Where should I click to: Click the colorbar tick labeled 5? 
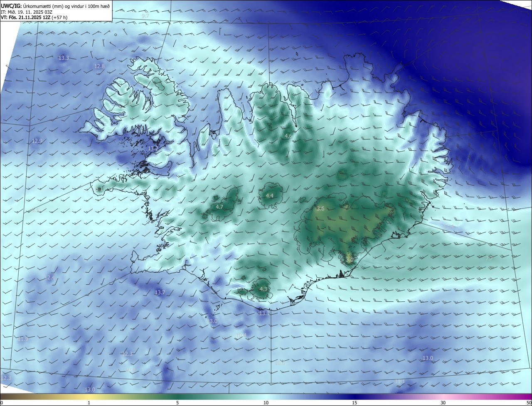click(177, 403)
